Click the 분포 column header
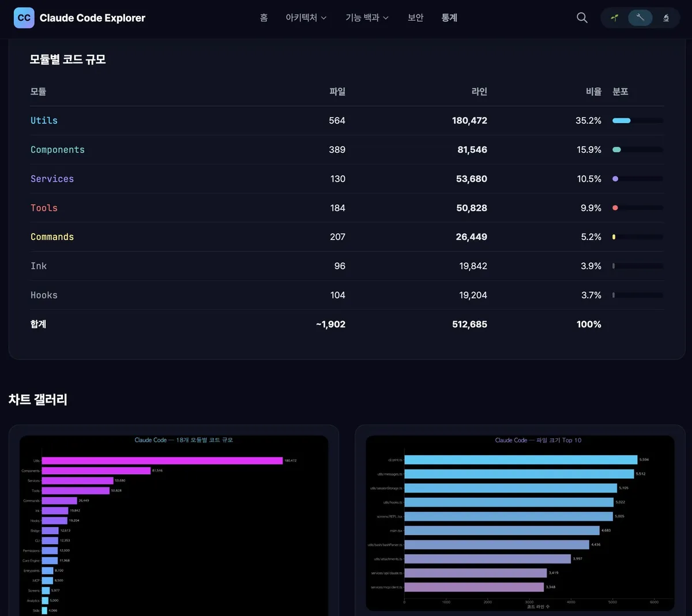This screenshot has height=616, width=692. pos(620,92)
